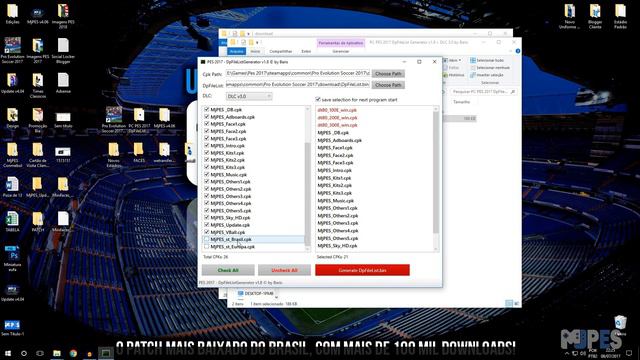Open the Imagens PES 2017 archive icon
The height and width of the screenshot is (360, 640).
38,50
